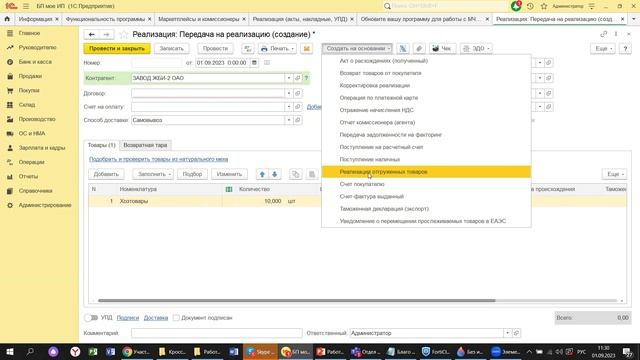Check the Документ подписан checkbox
The image size is (640, 360).
pos(176,318)
